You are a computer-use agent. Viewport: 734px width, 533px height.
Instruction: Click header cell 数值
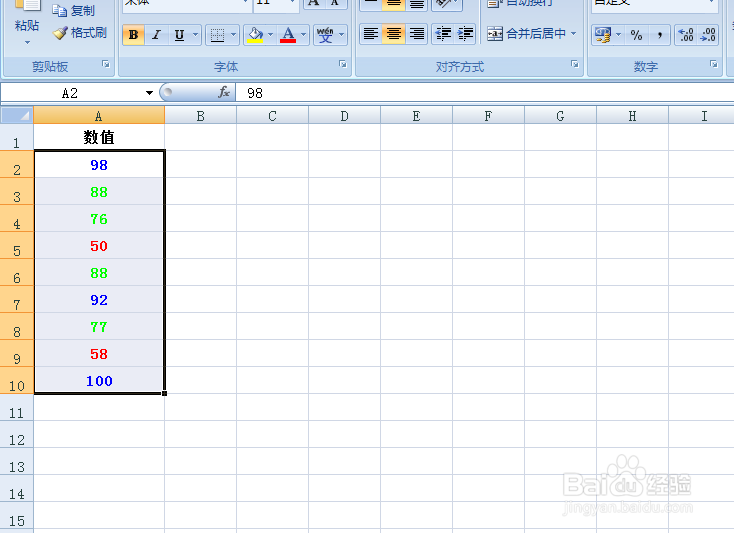click(x=99, y=138)
